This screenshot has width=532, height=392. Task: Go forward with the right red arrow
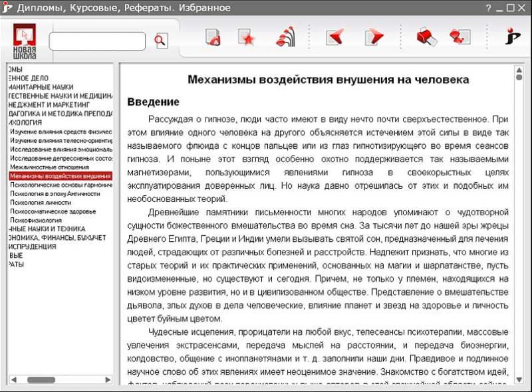point(374,37)
